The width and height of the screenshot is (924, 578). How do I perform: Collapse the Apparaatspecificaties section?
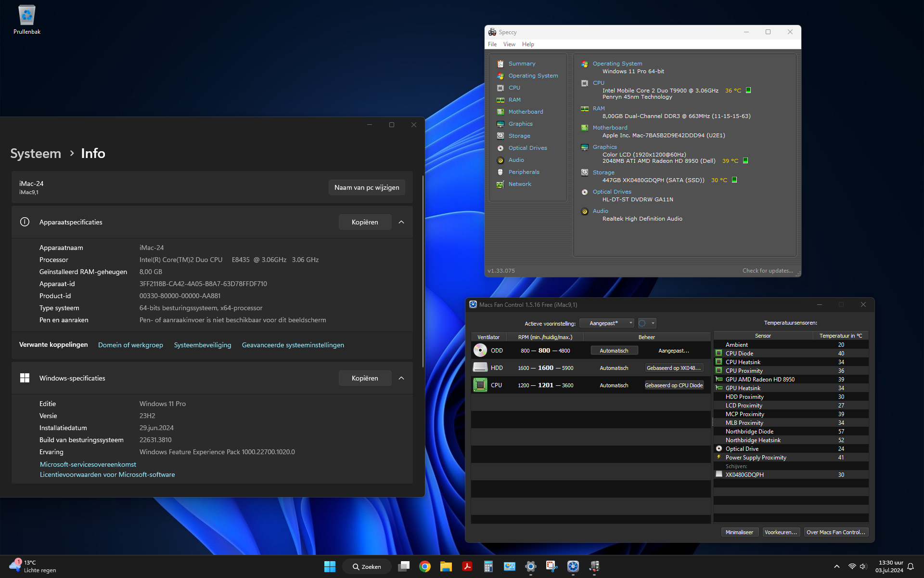point(401,222)
